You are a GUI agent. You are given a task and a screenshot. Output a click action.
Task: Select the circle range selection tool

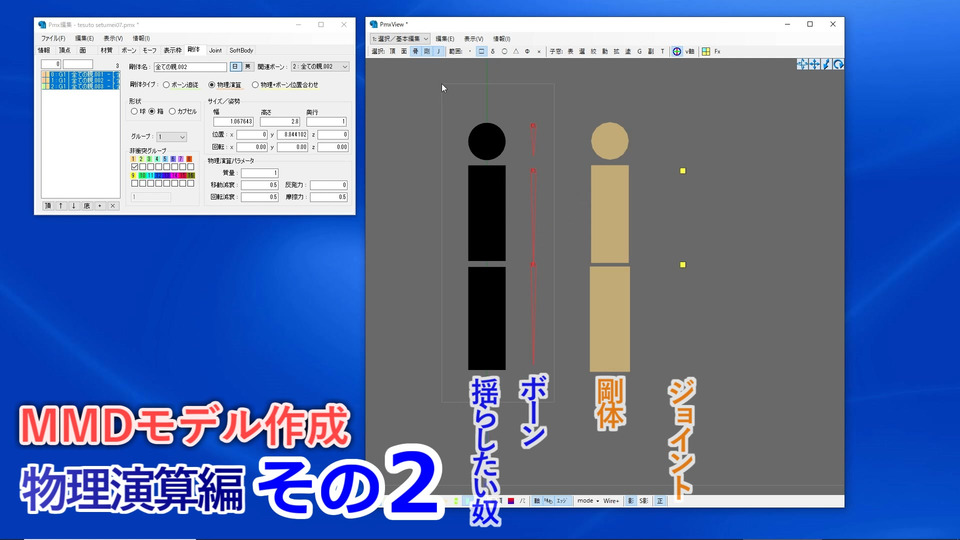(504, 51)
